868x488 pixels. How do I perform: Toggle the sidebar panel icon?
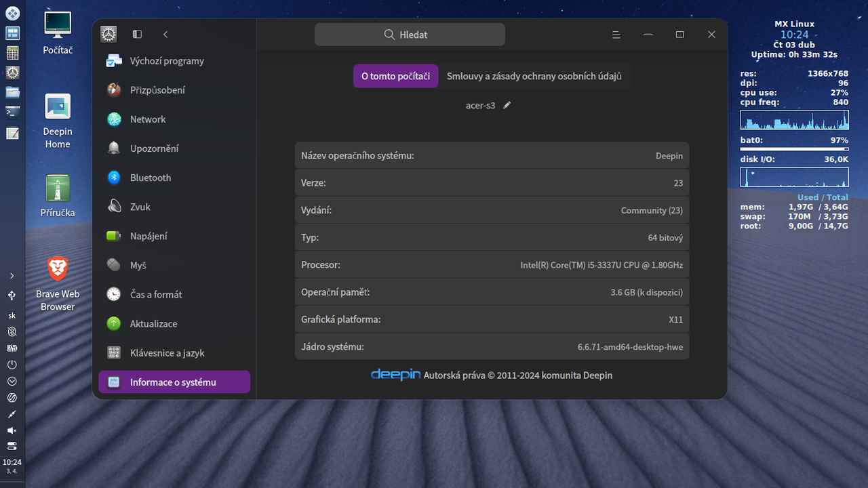(137, 34)
